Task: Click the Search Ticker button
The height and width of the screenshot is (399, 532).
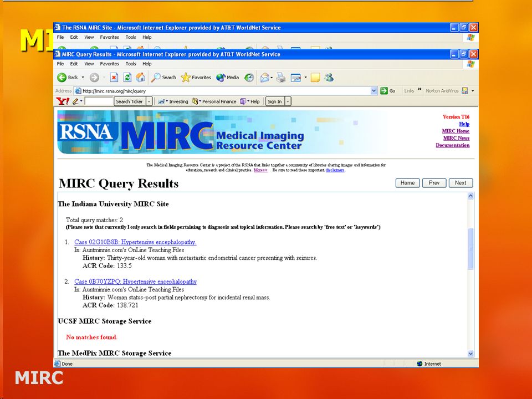Action: click(129, 101)
